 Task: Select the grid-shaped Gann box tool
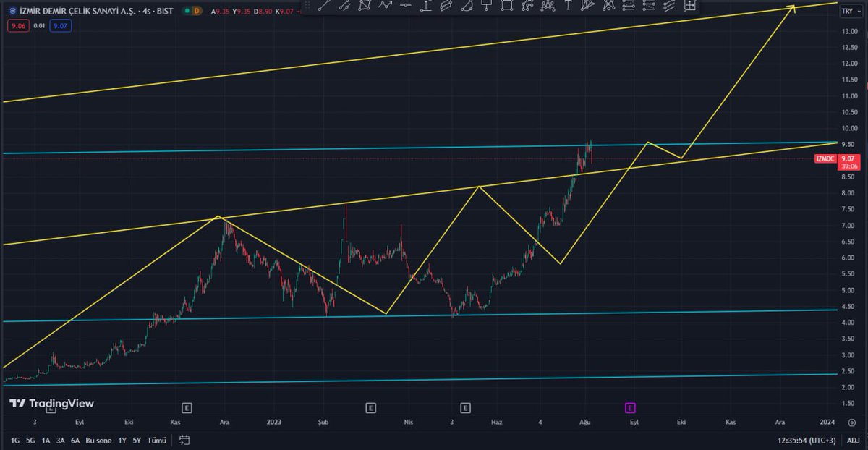689,6
